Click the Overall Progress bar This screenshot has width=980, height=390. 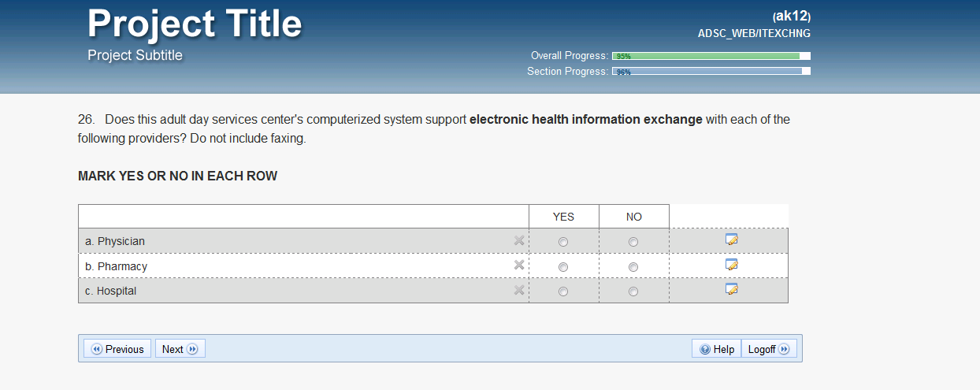pyautogui.click(x=711, y=56)
